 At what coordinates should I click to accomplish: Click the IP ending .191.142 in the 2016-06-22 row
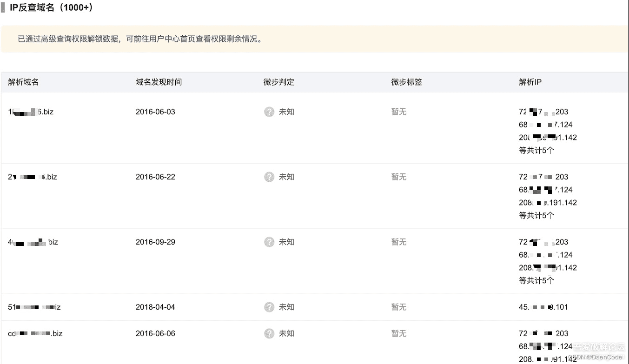(x=548, y=203)
